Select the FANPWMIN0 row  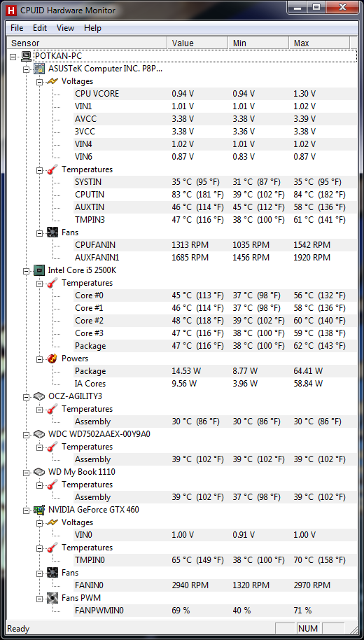pyautogui.click(x=214, y=611)
